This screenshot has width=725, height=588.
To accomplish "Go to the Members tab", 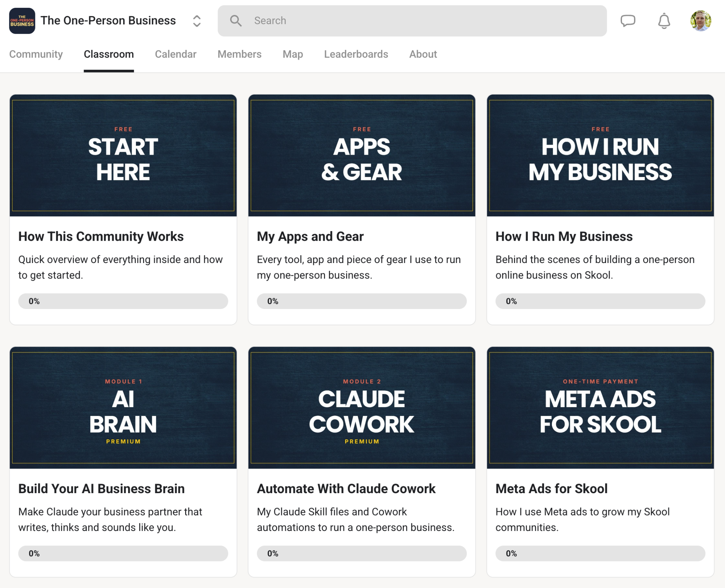I will [239, 54].
